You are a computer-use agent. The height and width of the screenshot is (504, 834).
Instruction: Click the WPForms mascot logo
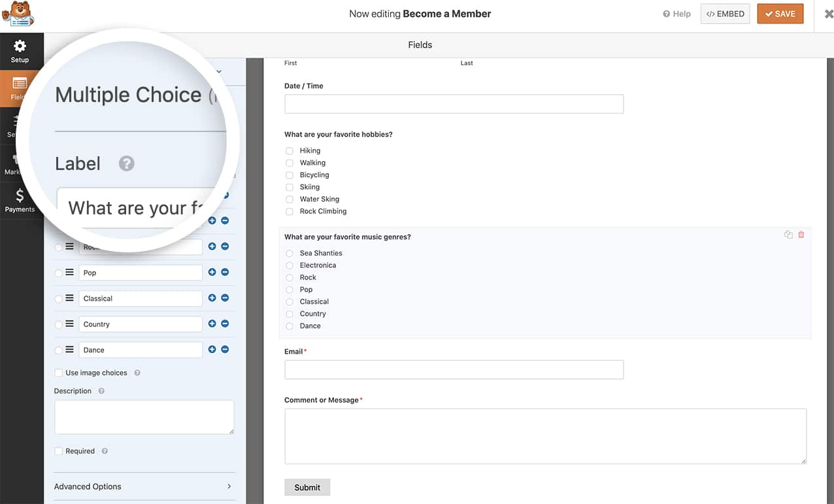[x=18, y=13]
